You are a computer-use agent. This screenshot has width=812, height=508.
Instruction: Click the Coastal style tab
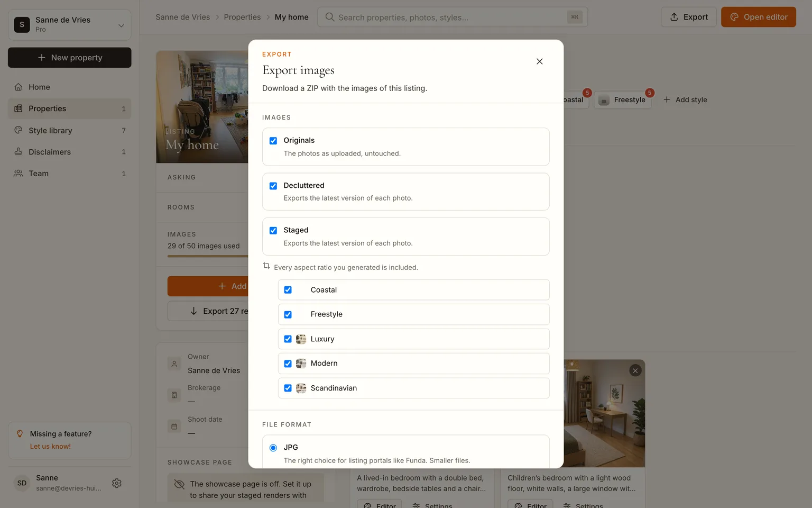(576, 99)
